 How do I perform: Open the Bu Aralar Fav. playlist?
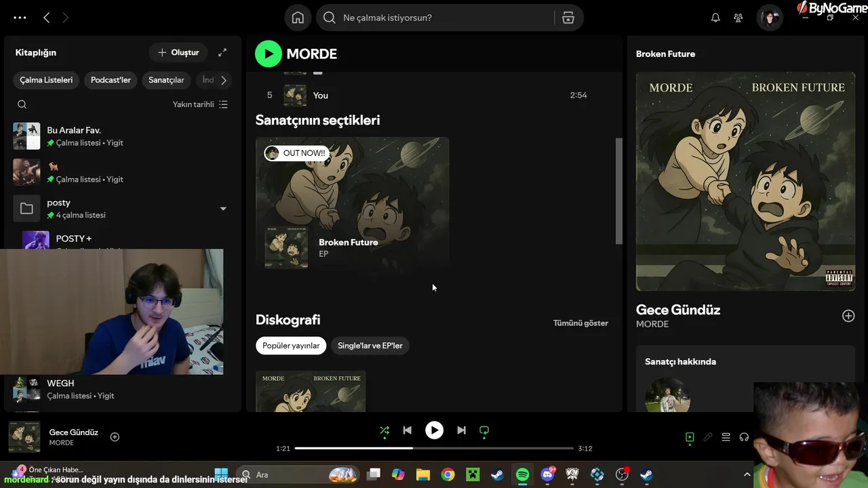121,136
